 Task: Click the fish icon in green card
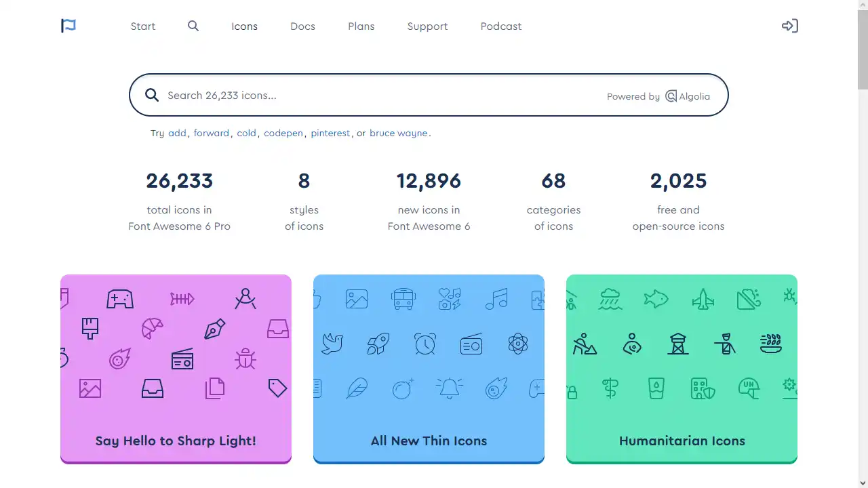[656, 298]
